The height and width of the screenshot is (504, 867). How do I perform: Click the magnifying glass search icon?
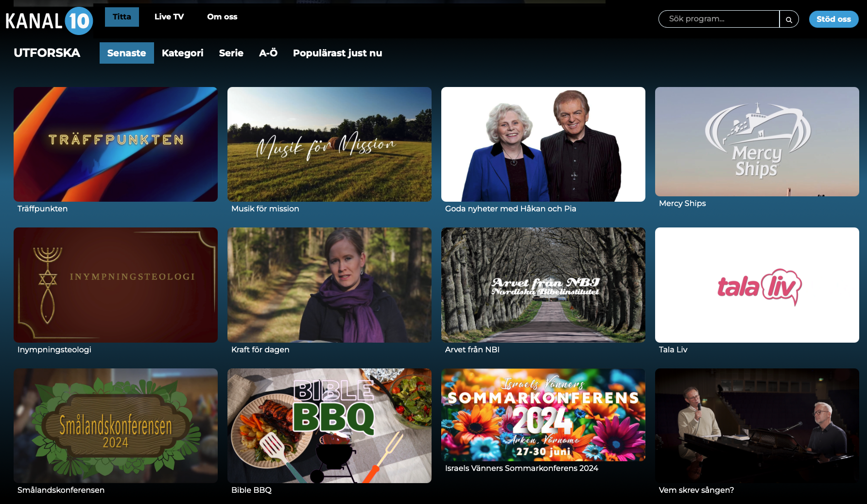(x=789, y=19)
